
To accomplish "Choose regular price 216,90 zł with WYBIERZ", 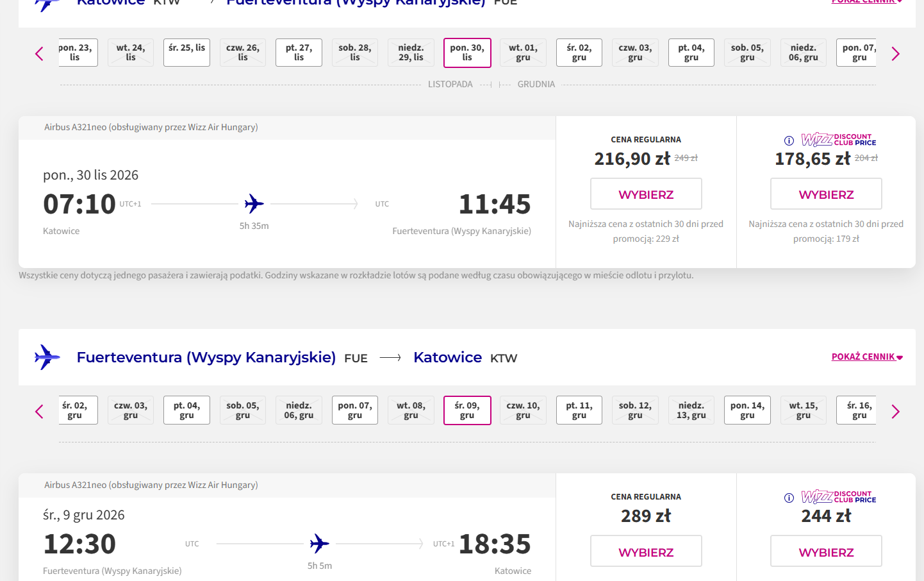I will coord(646,194).
